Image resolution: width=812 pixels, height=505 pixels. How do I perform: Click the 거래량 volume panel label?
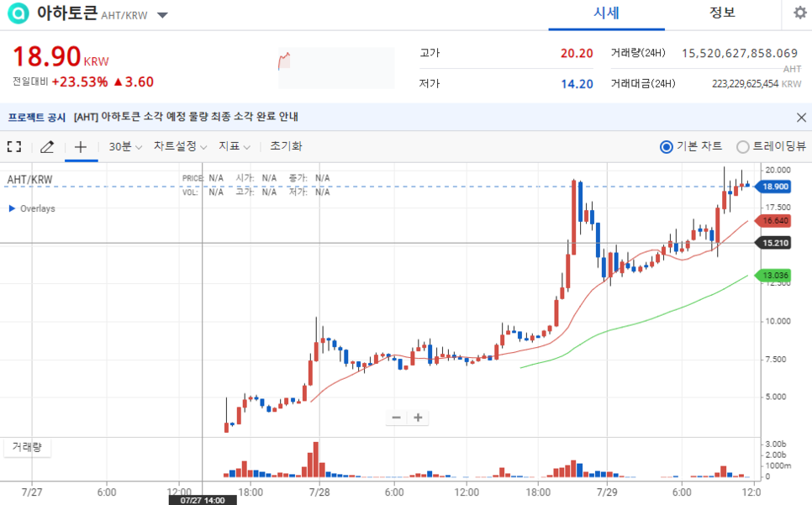coord(27,447)
